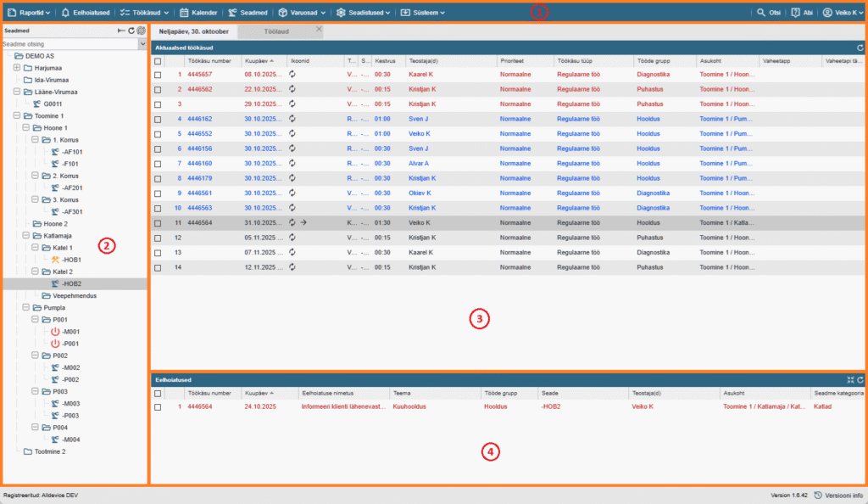Select the checkbox for warning 4446564 in Eelhoiatused
Viewport: 868px width, 504px height.
click(x=158, y=407)
